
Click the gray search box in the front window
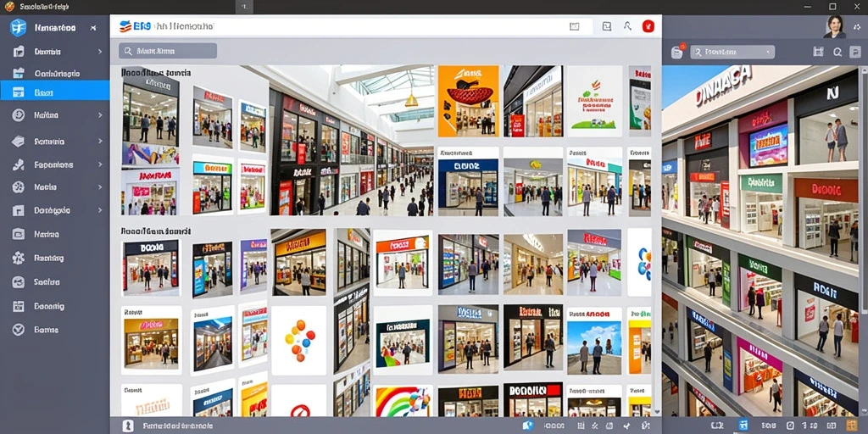point(168,51)
